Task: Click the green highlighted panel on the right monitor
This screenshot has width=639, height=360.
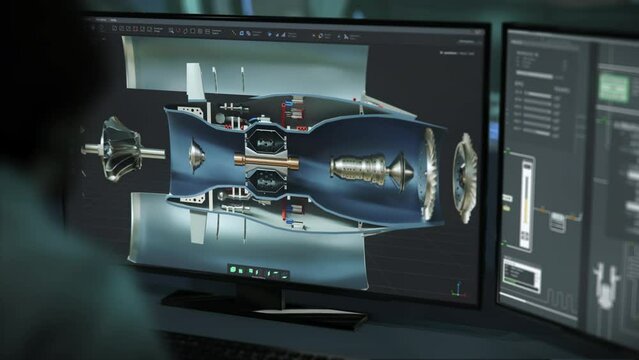Action: (613, 88)
